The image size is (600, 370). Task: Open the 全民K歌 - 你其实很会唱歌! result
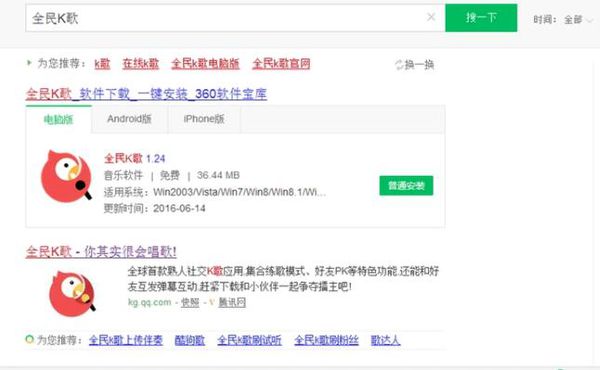101,252
